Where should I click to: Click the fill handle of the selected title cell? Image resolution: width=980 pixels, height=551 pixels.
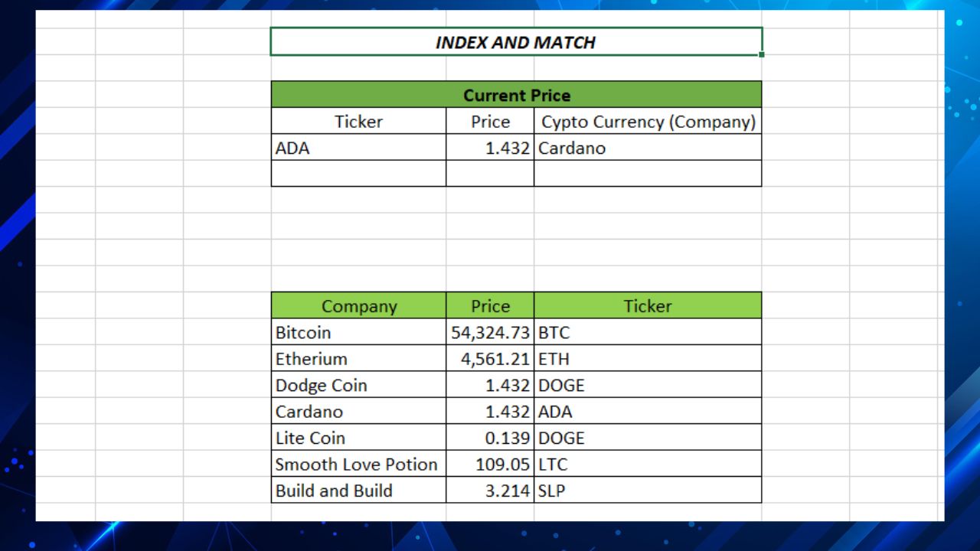click(x=762, y=55)
